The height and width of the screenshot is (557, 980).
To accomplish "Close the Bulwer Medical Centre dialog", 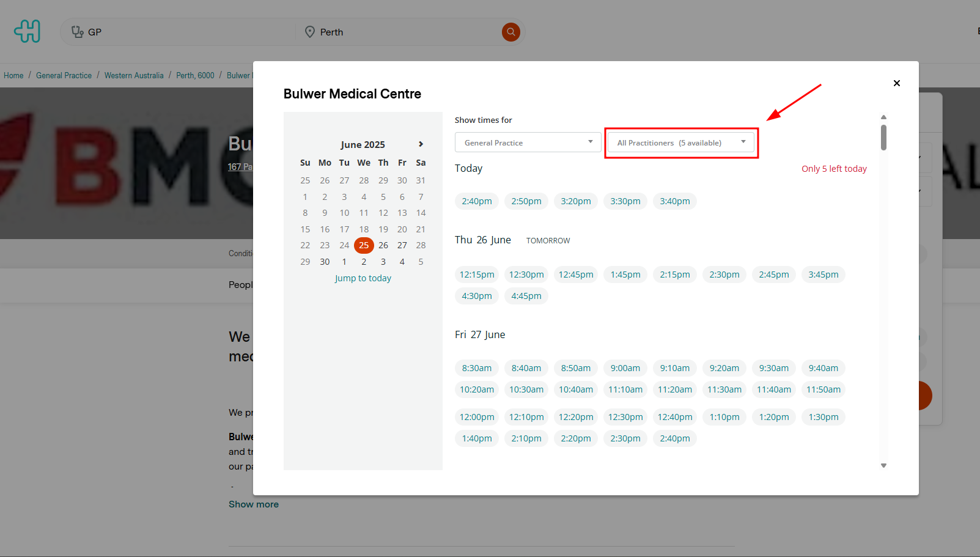I will pos(896,83).
